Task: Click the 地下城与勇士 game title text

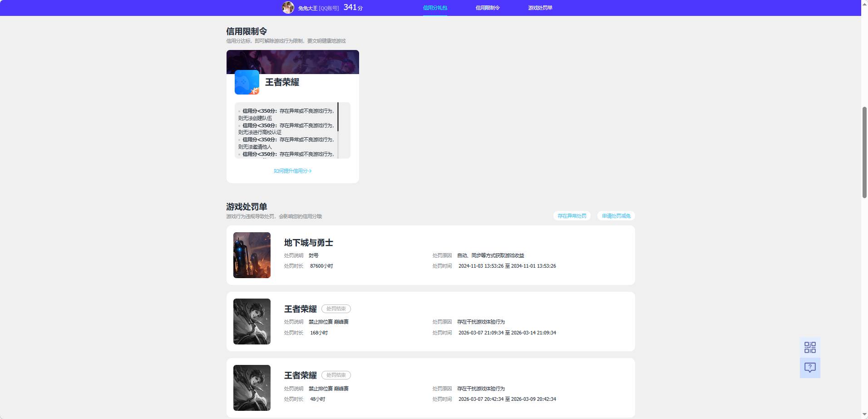Action: click(309, 243)
